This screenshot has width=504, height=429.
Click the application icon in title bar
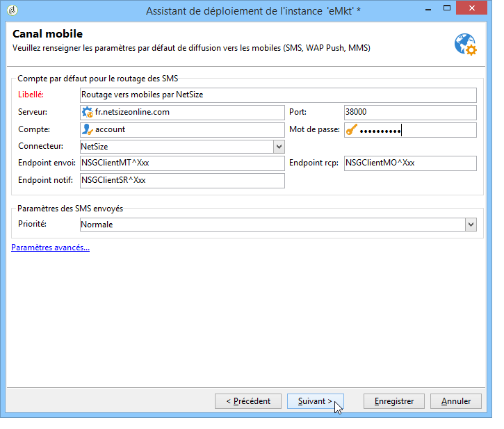pos(13,10)
